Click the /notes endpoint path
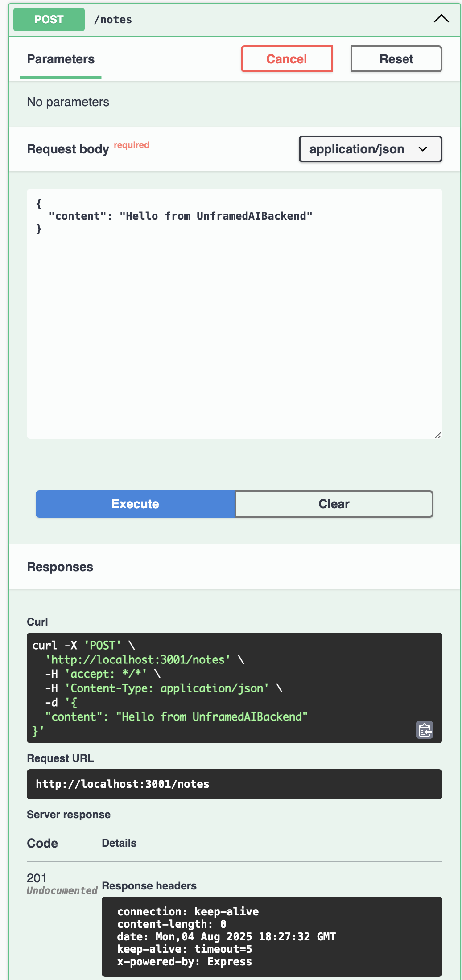 tap(113, 20)
